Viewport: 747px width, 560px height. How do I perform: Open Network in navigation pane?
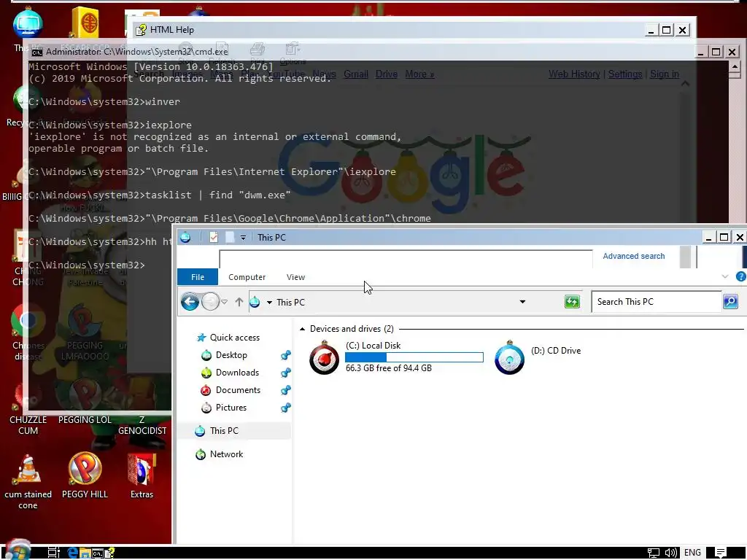[x=220, y=454]
